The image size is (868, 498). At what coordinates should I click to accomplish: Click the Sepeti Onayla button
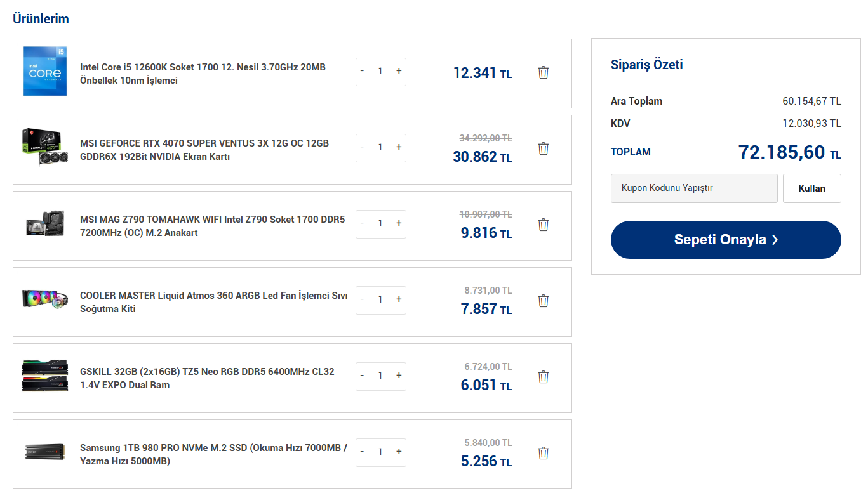(726, 240)
